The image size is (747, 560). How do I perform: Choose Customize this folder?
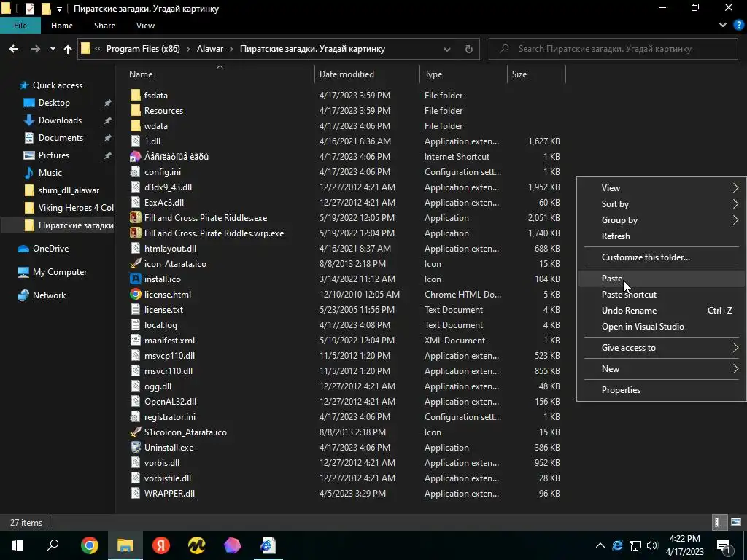coord(662,257)
